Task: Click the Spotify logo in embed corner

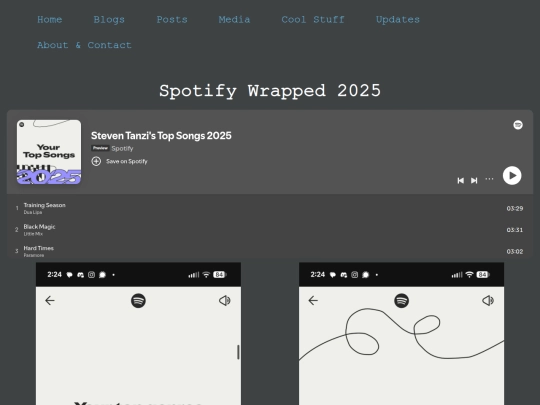Action: coord(518,125)
